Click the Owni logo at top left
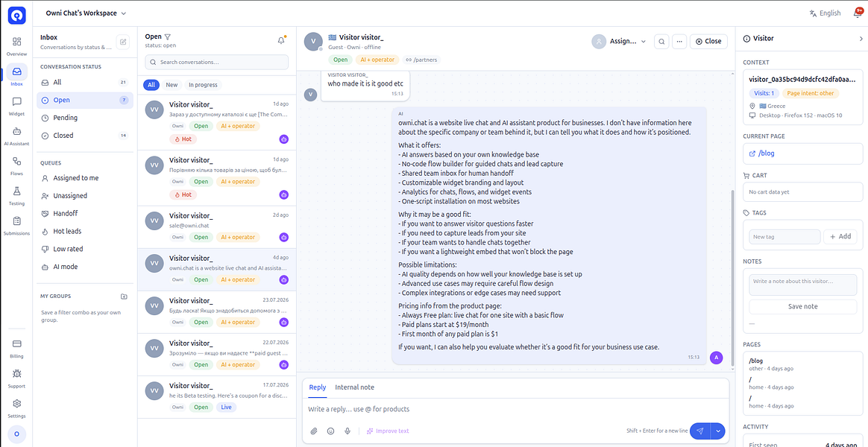 tap(16, 14)
